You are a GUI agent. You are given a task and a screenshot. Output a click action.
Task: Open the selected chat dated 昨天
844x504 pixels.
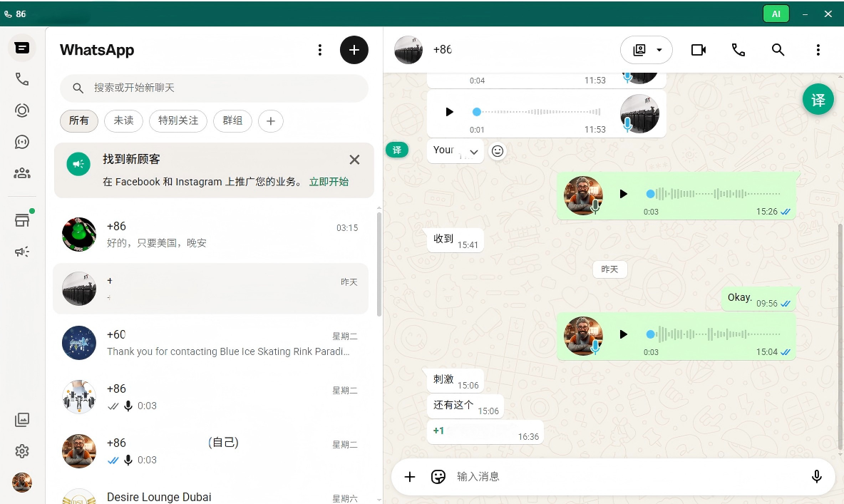(211, 289)
